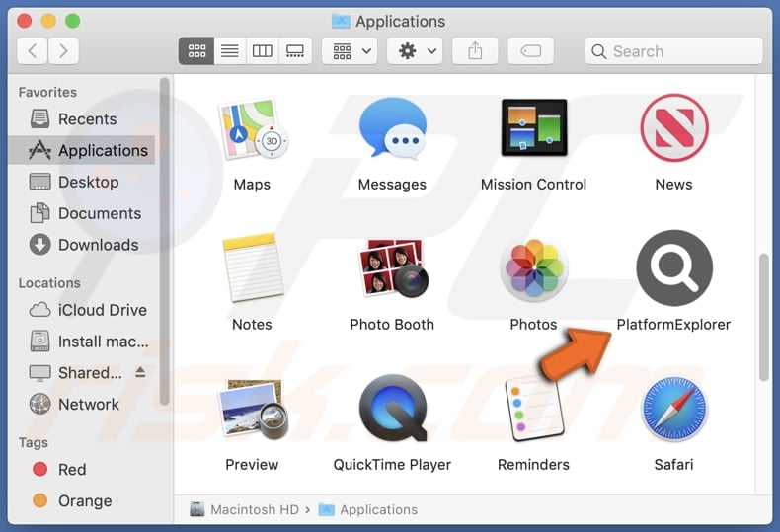
Task: Click Macintosh HD in the path bar
Action: [x=245, y=509]
